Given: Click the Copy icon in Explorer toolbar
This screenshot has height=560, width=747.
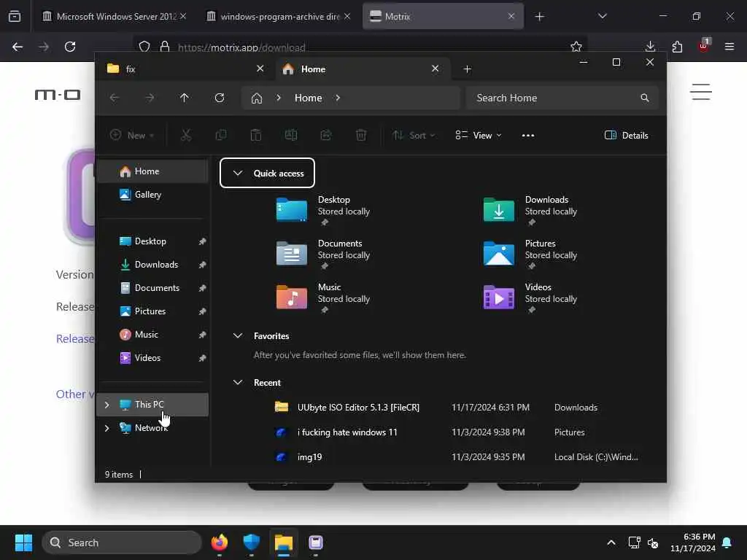Looking at the screenshot, I should tap(221, 136).
